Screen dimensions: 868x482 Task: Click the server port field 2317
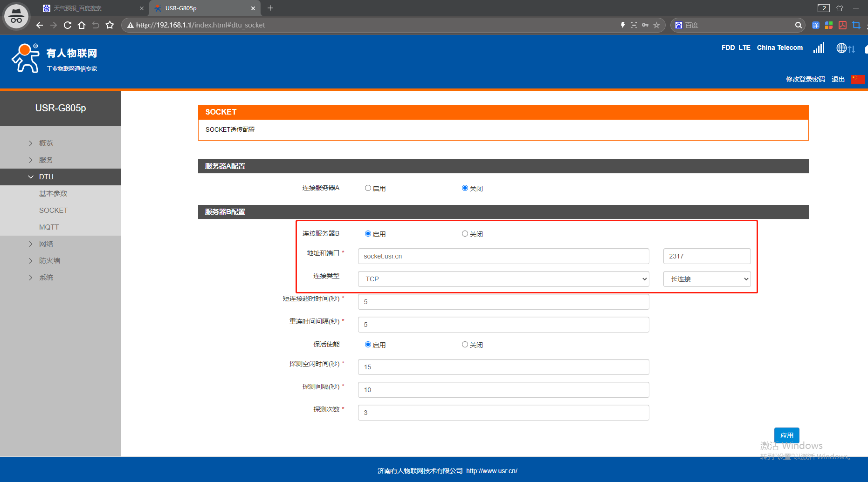[707, 256]
